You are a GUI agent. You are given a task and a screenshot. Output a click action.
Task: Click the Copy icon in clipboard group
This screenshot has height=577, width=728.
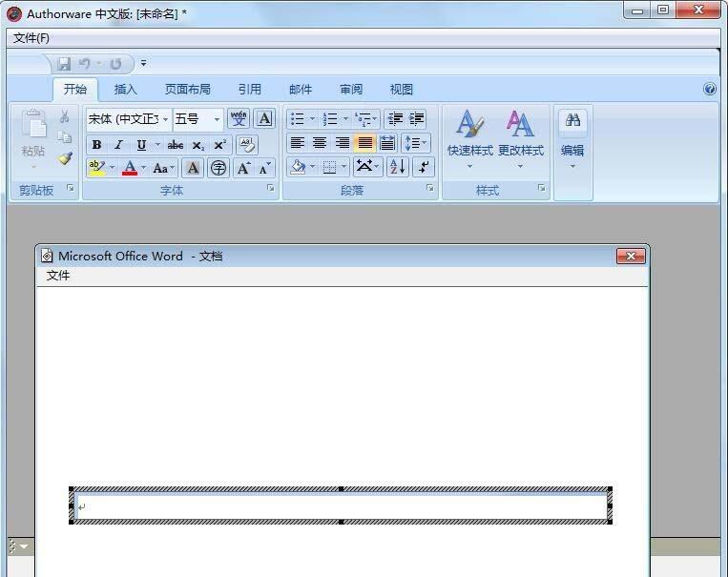tap(65, 137)
